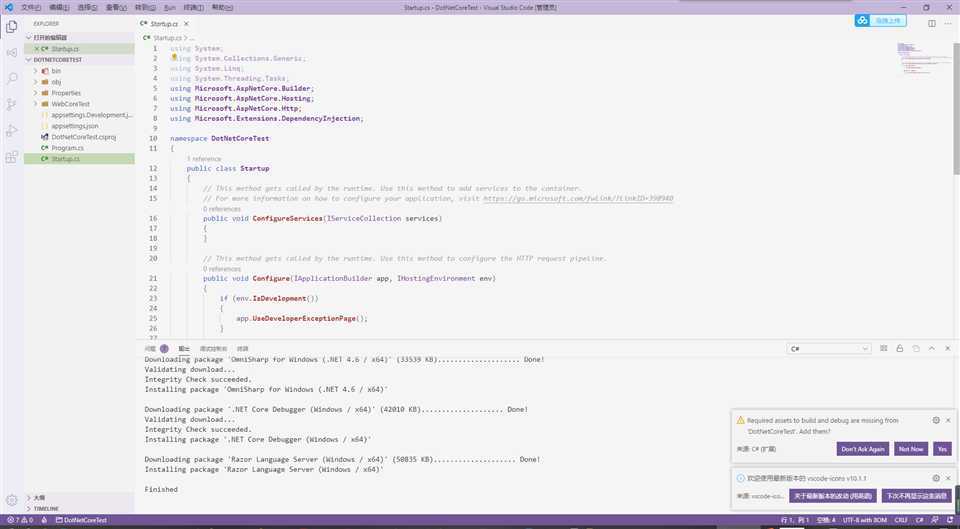Image resolution: width=960 pixels, height=529 pixels.
Task: Click the vscode-icons release notes button
Action: (x=833, y=496)
